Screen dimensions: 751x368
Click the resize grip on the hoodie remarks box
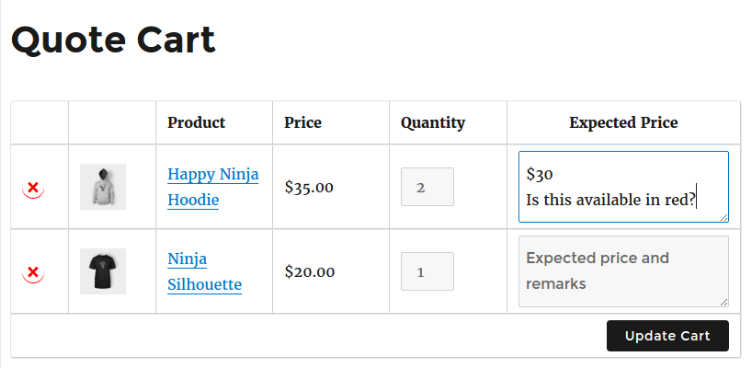[x=724, y=218]
